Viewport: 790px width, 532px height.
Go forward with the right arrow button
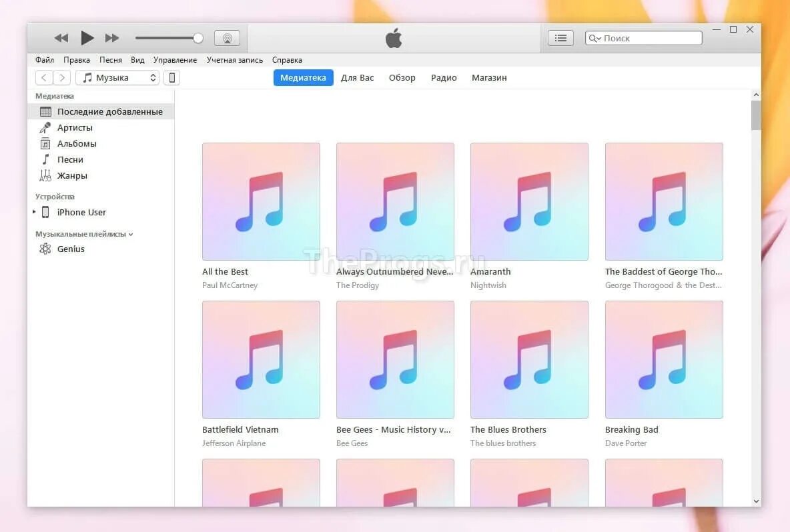coord(61,77)
